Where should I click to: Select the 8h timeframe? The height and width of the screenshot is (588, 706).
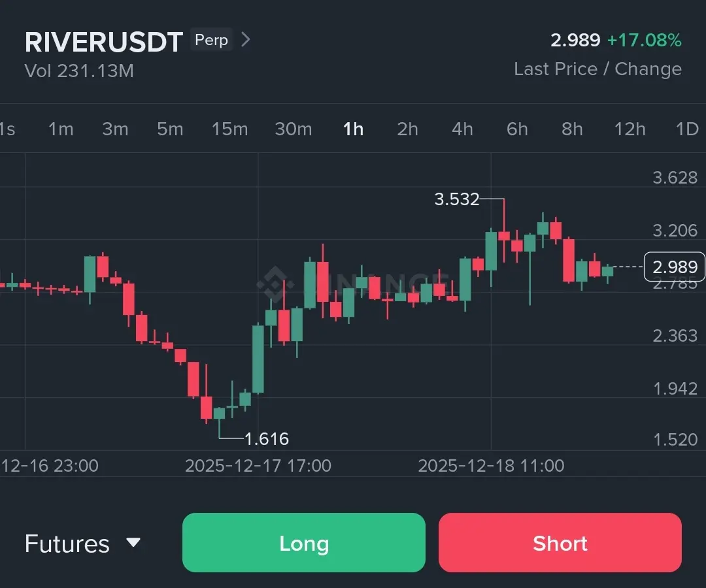[572, 129]
